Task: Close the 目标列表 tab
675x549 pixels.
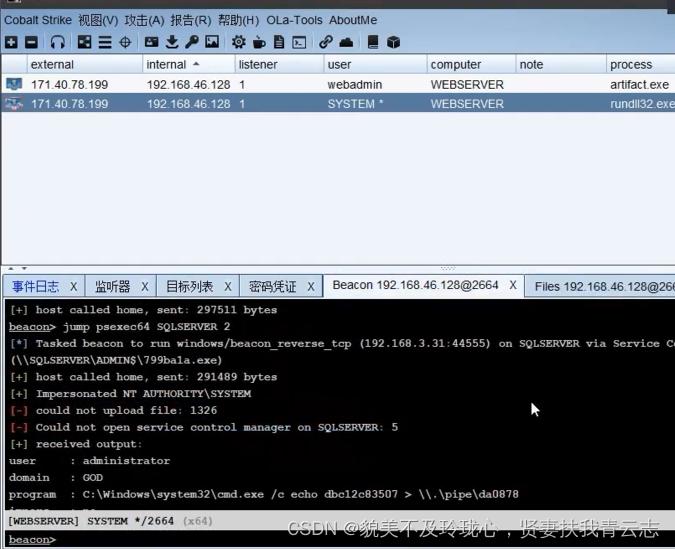Action: [228, 287]
